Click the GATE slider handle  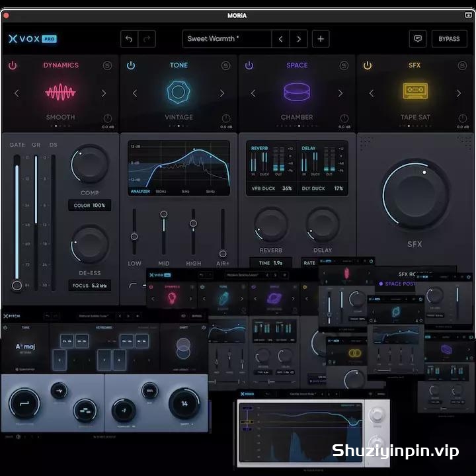pyautogui.click(x=17, y=286)
